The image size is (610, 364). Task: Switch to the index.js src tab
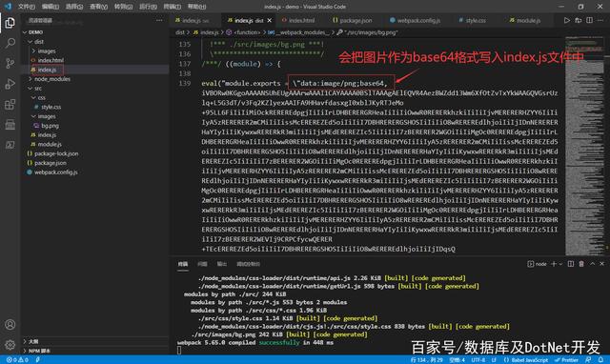tap(193, 20)
